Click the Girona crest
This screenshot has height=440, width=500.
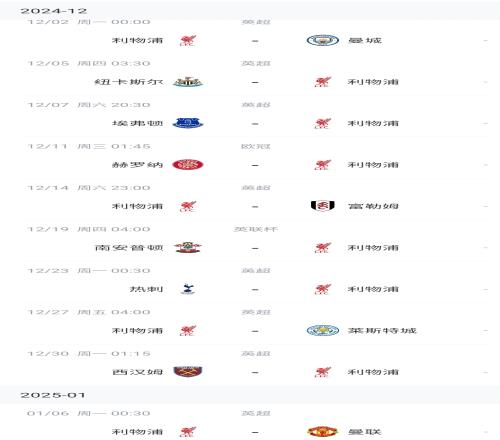[x=188, y=165]
